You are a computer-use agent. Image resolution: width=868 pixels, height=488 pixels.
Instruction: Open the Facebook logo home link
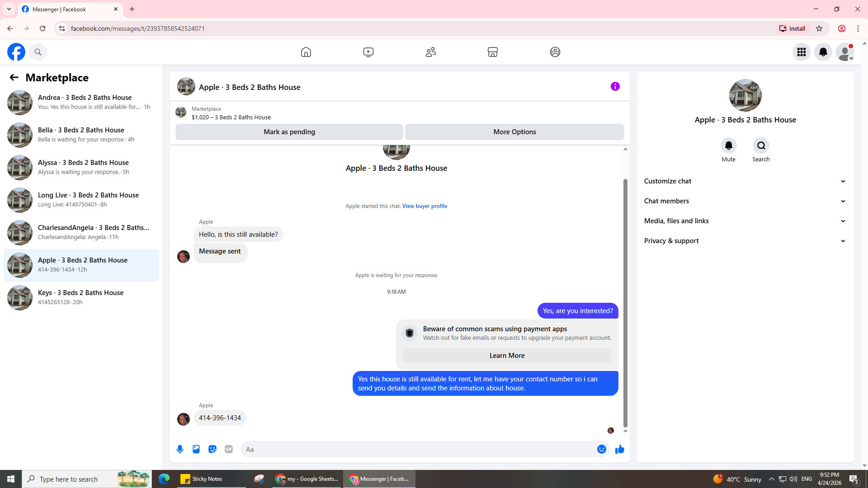(x=16, y=52)
